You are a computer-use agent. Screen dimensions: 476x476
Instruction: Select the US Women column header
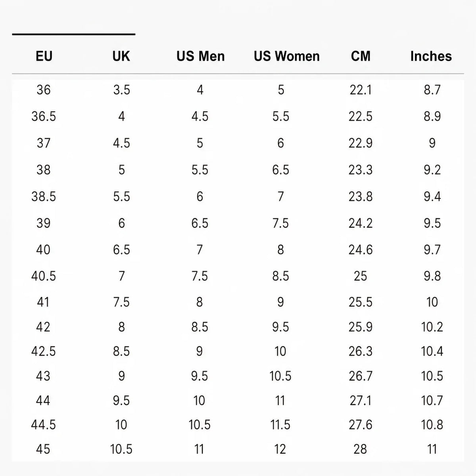[286, 56]
